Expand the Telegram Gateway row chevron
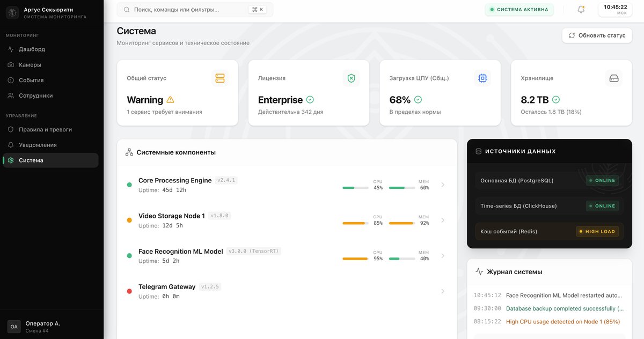 pos(443,291)
